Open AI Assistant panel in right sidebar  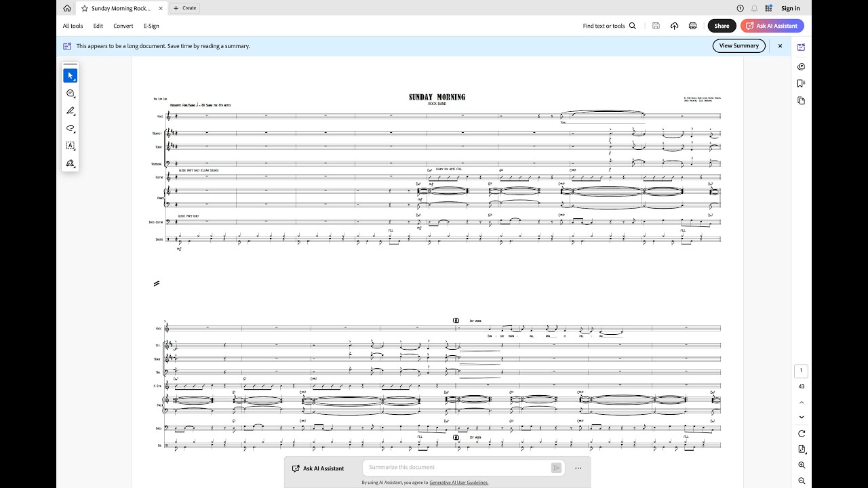tap(802, 47)
